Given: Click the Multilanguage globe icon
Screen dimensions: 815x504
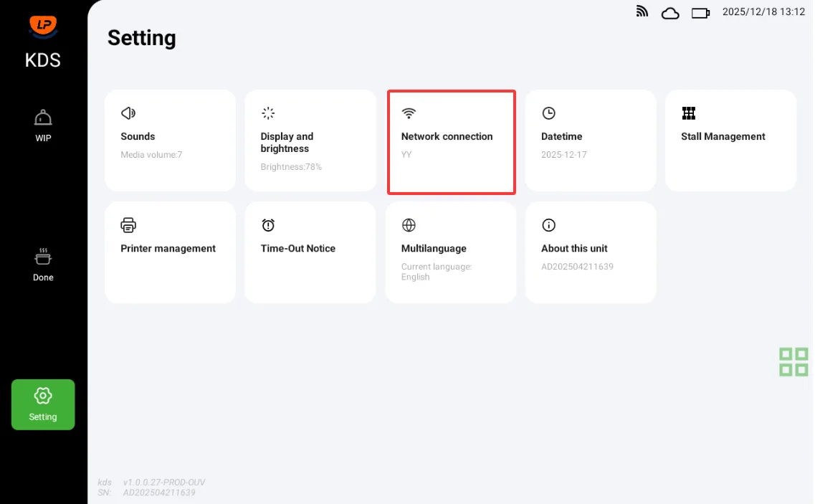Looking at the screenshot, I should click(409, 225).
